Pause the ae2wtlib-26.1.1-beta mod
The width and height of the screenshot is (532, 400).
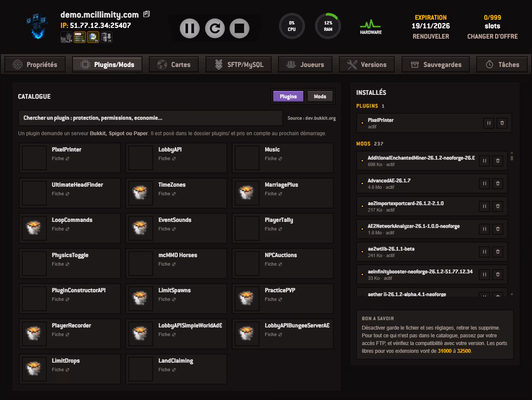click(484, 252)
